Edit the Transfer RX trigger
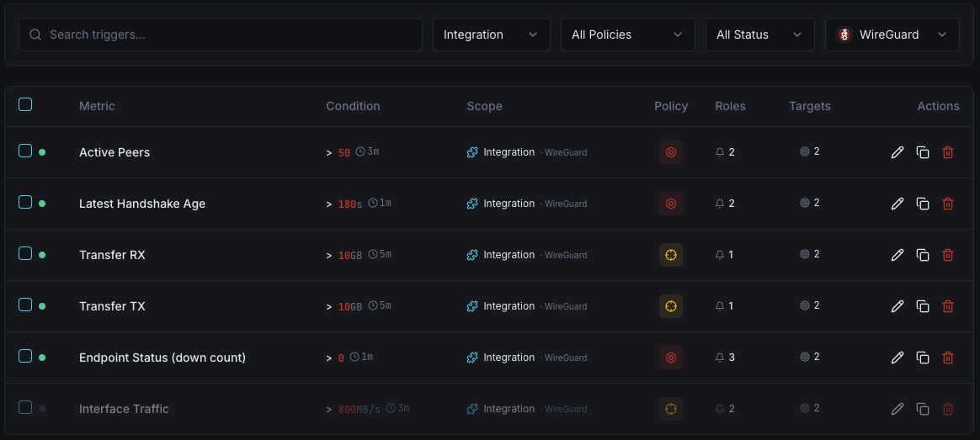980x440 pixels. click(x=897, y=255)
